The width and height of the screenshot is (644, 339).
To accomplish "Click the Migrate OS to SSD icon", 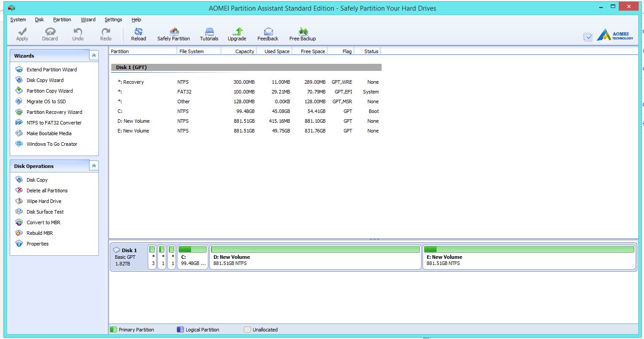I will click(19, 101).
